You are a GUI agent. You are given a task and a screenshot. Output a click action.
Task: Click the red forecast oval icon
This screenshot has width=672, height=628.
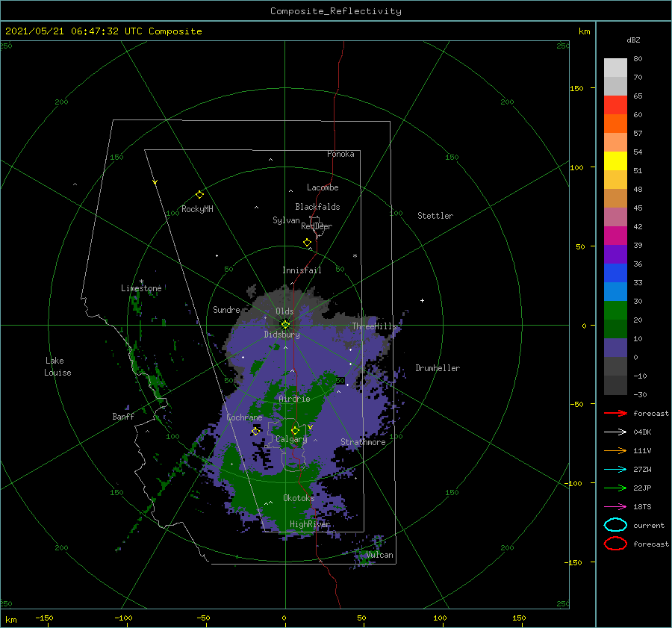[615, 544]
